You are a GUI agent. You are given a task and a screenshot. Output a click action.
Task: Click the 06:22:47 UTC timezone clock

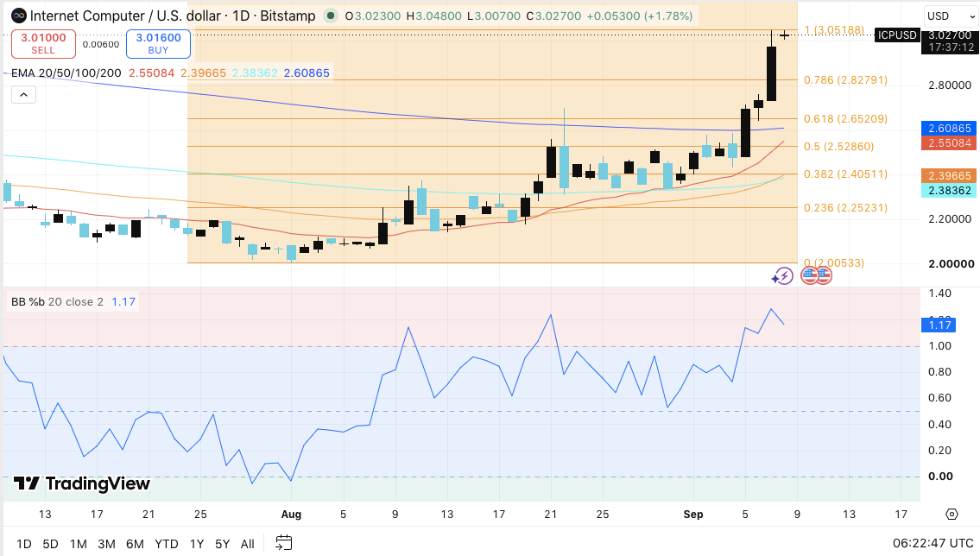coord(933,543)
